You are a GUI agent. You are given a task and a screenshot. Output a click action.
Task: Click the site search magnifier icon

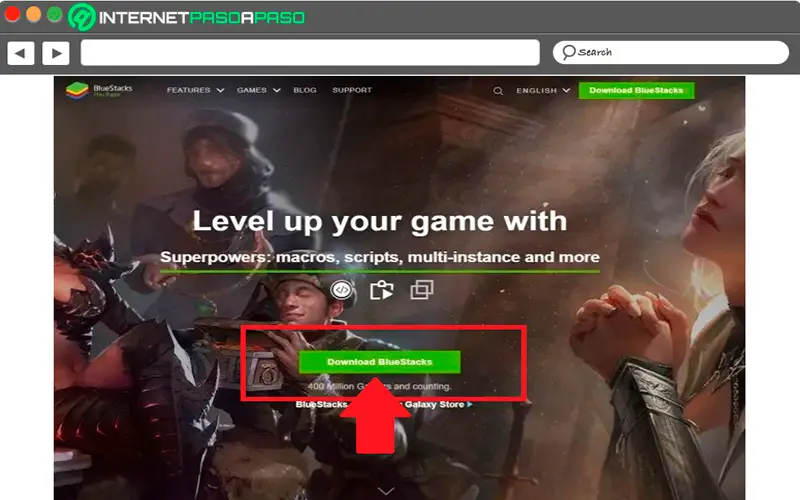tap(498, 91)
